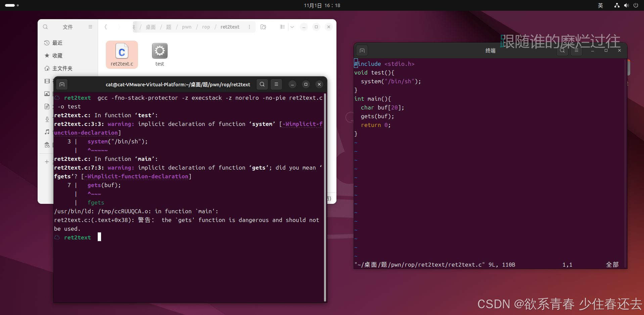Click the volume icon in the top bar

point(626,5)
